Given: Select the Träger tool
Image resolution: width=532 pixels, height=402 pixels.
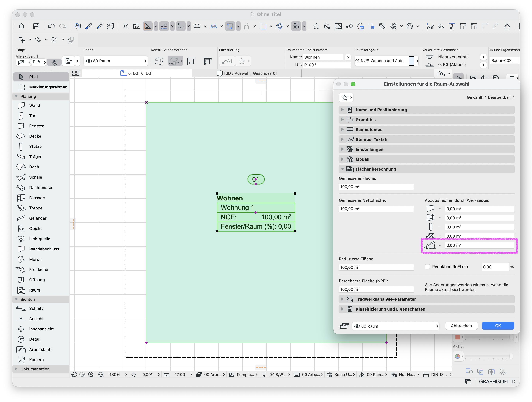Looking at the screenshot, I should click(x=41, y=157).
